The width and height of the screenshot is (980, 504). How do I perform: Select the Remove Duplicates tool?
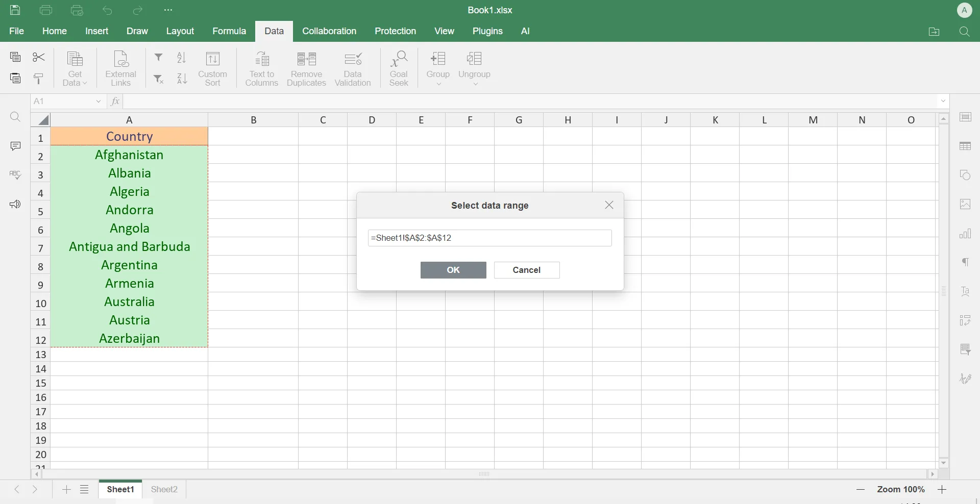click(x=307, y=68)
